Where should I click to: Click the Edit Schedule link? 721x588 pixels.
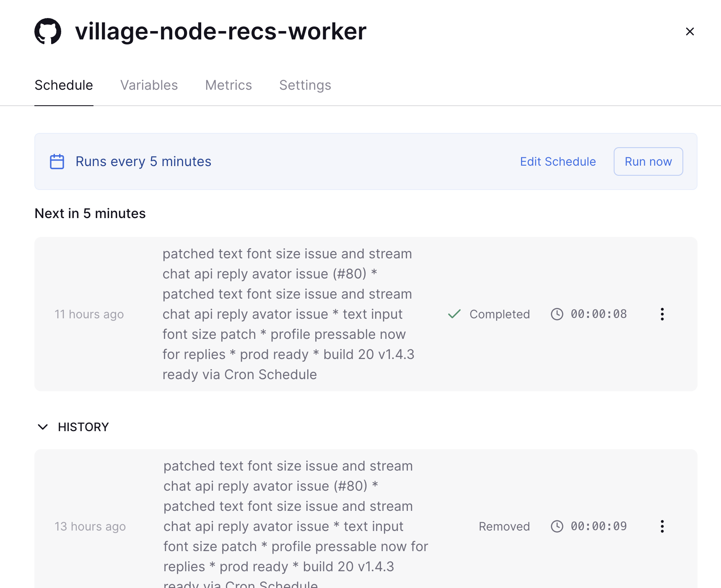[558, 161]
